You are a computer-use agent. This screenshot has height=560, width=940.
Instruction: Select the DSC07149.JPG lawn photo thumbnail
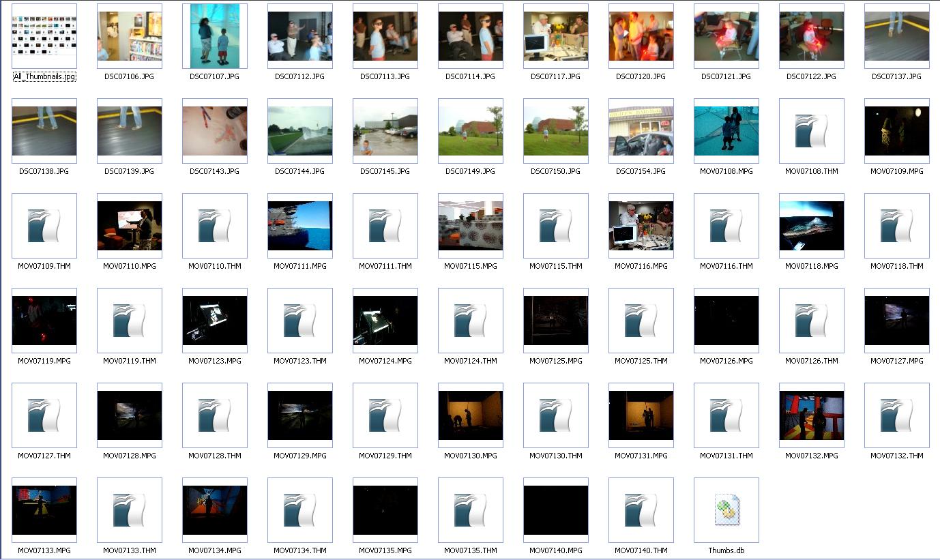(x=471, y=131)
